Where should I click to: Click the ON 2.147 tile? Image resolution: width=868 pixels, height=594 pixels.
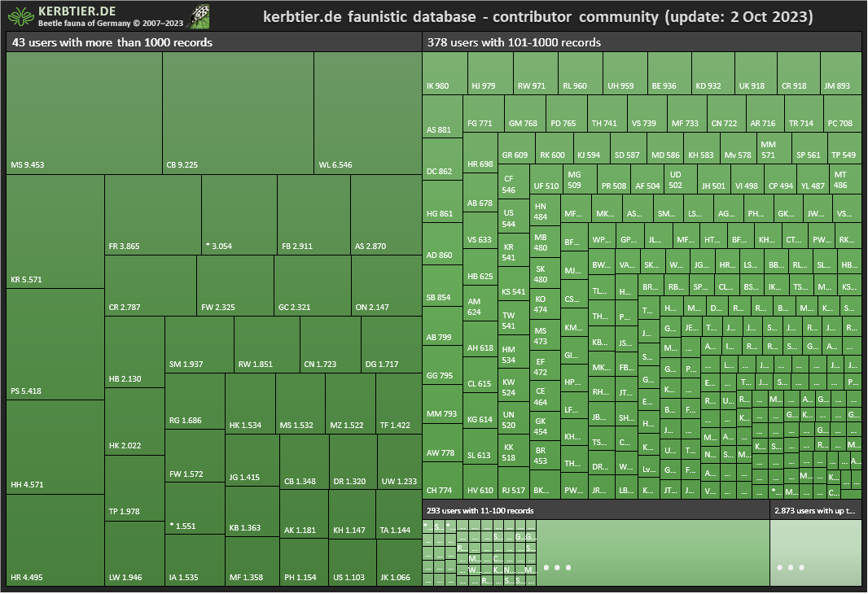(x=387, y=286)
